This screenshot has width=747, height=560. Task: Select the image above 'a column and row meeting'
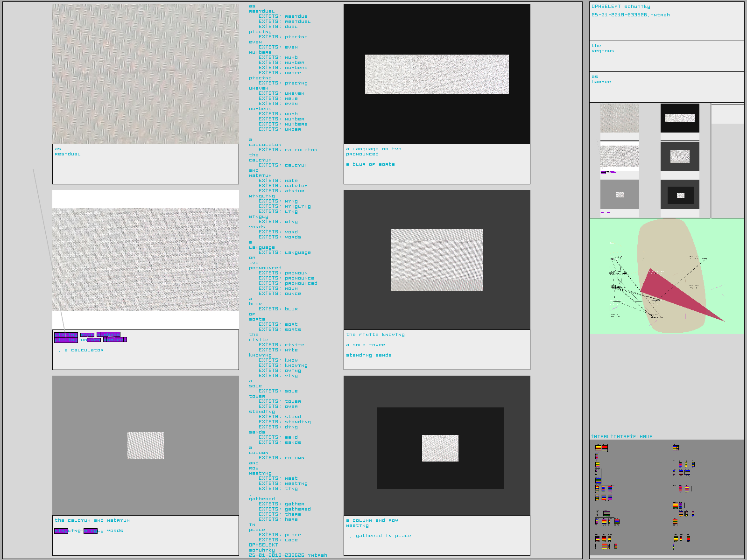tap(437, 445)
